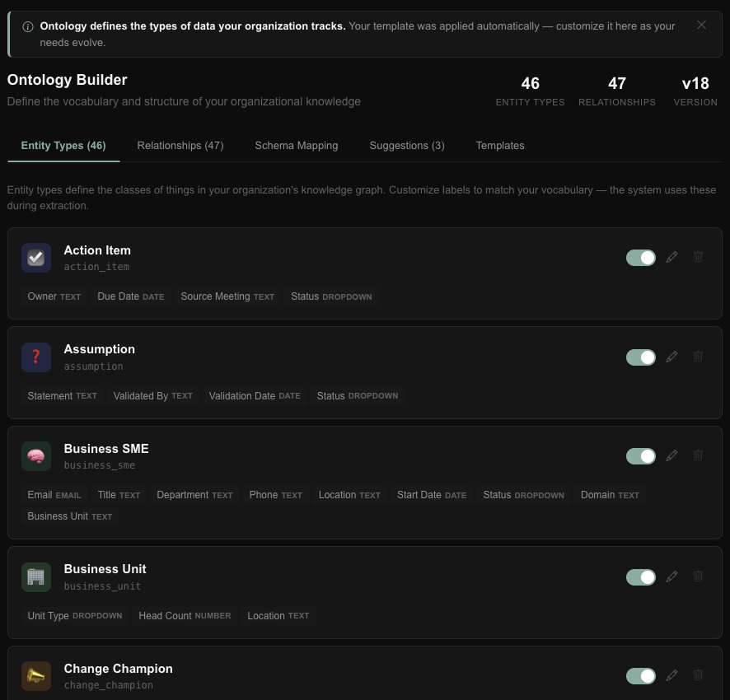Edit the Business Unit entity type
The height and width of the screenshot is (700, 730).
672,576
